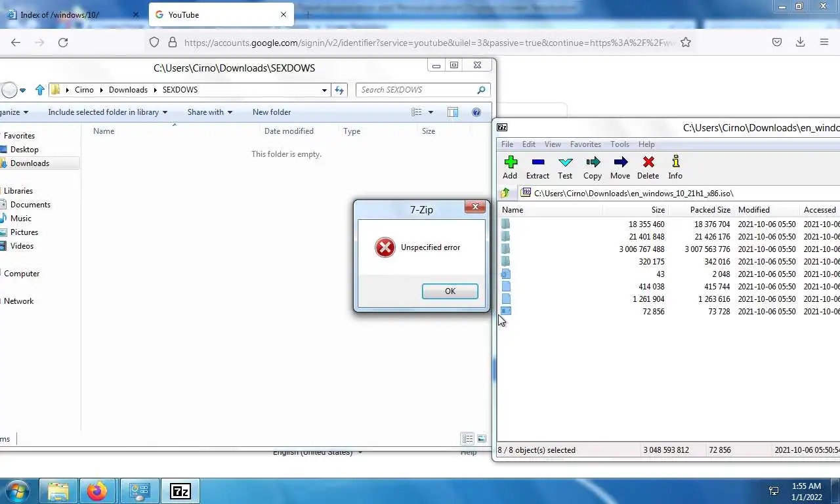Open Firefox downloads panel icon
Image resolution: width=840 pixels, height=504 pixels.
coord(800,42)
